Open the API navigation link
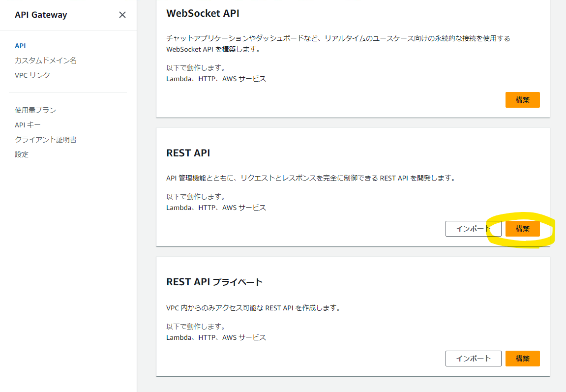566x392 pixels. [20, 46]
